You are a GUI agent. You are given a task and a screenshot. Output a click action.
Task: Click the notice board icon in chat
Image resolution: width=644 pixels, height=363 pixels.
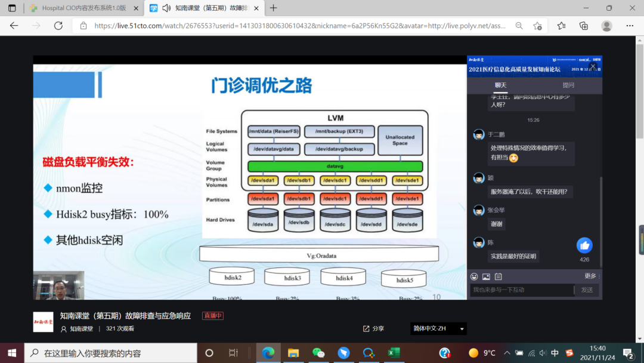coord(498,276)
